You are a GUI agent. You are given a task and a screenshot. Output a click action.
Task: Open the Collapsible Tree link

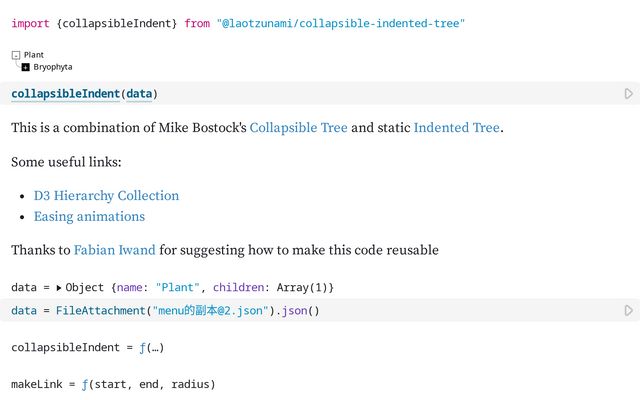298,128
